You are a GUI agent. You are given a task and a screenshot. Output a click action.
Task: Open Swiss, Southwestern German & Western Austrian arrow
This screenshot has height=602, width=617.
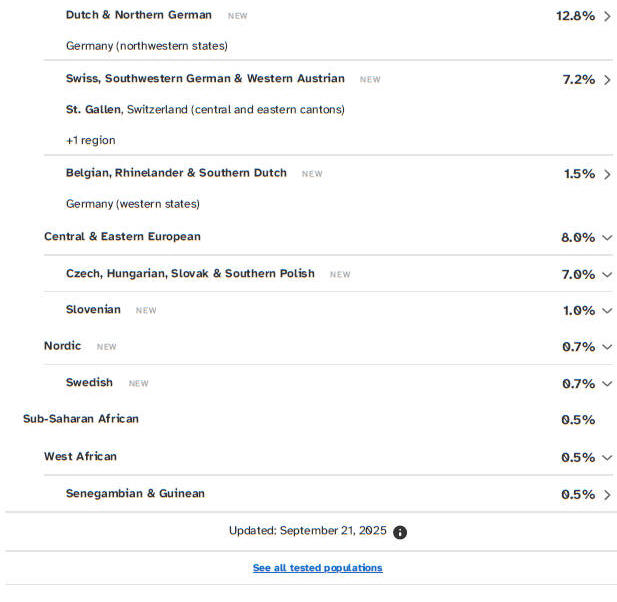[607, 80]
